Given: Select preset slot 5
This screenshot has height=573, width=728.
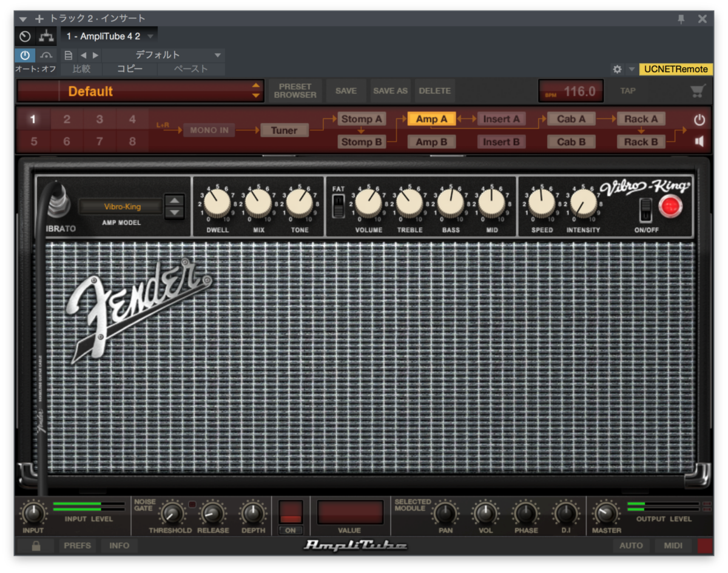Looking at the screenshot, I should pyautogui.click(x=33, y=142).
